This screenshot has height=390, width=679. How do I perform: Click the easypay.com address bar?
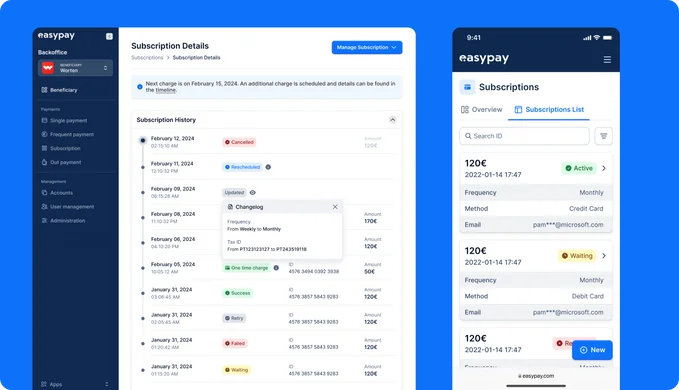coord(536,376)
